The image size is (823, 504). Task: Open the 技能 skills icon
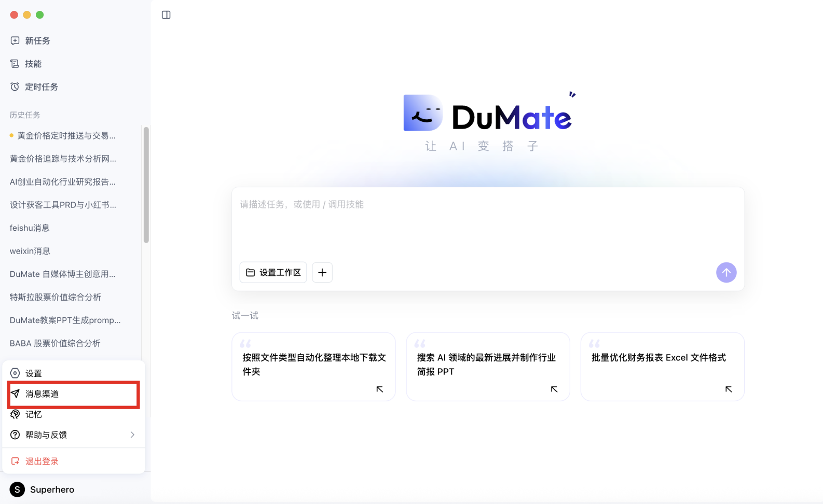click(x=15, y=64)
